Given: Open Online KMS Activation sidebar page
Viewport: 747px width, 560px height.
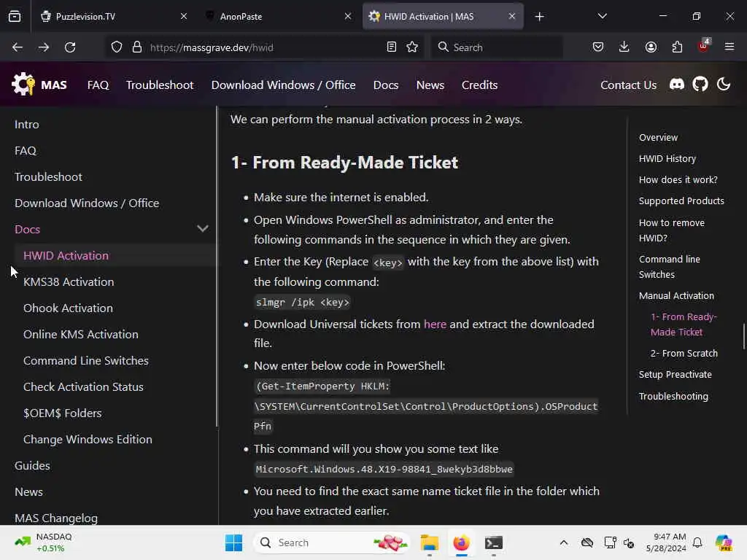Looking at the screenshot, I should (x=81, y=334).
